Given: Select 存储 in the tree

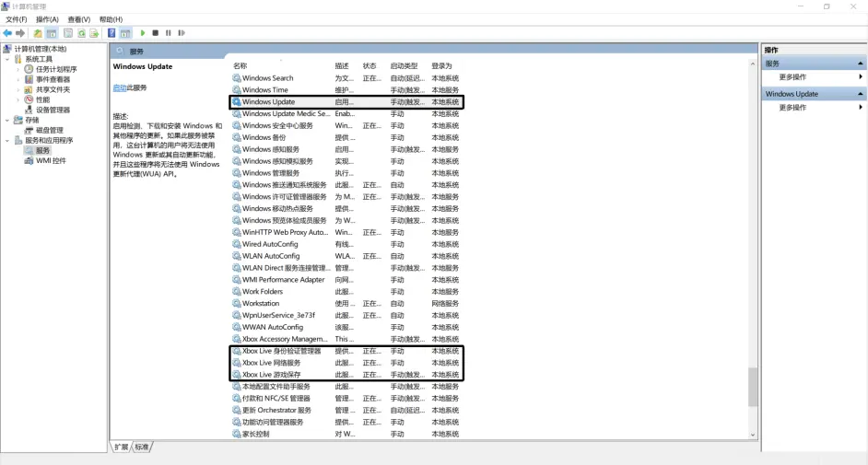Looking at the screenshot, I should (32, 120).
